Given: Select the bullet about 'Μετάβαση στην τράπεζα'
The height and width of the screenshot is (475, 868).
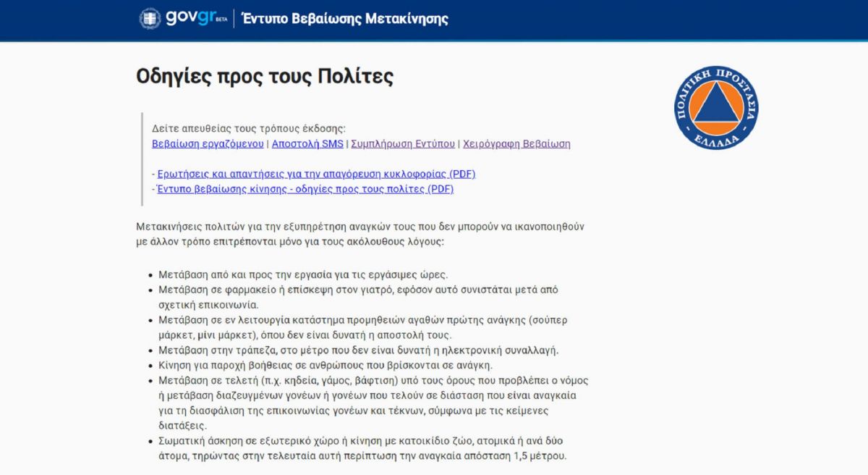Looking at the screenshot, I should tap(358, 350).
